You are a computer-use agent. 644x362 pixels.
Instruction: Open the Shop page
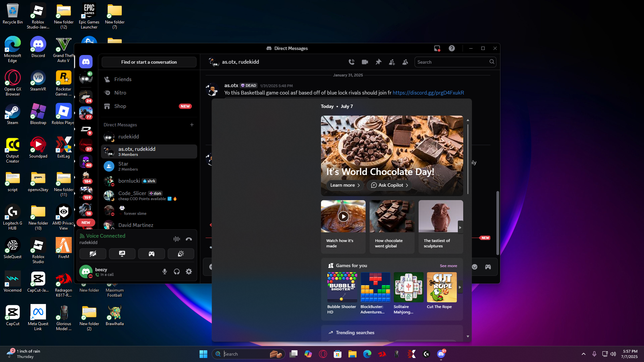click(120, 106)
